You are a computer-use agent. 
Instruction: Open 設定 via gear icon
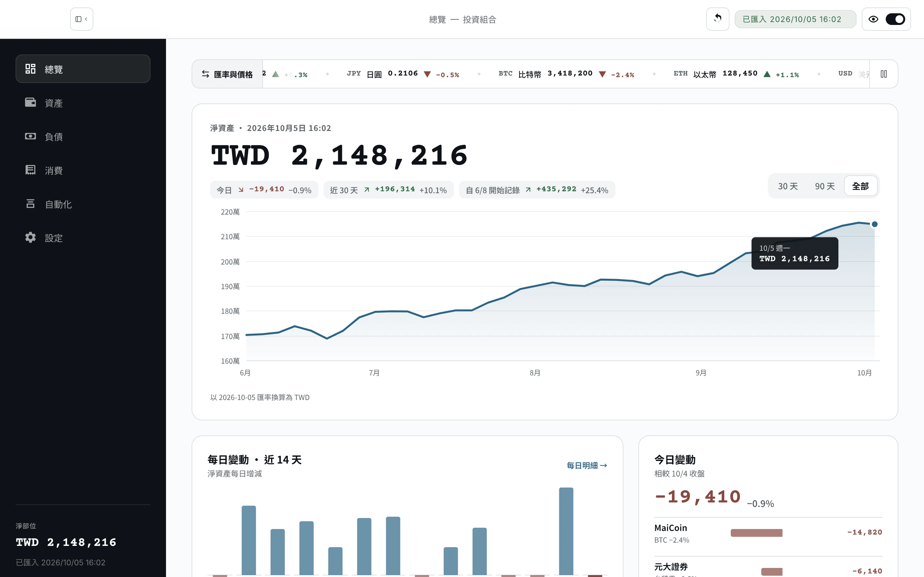pos(30,237)
